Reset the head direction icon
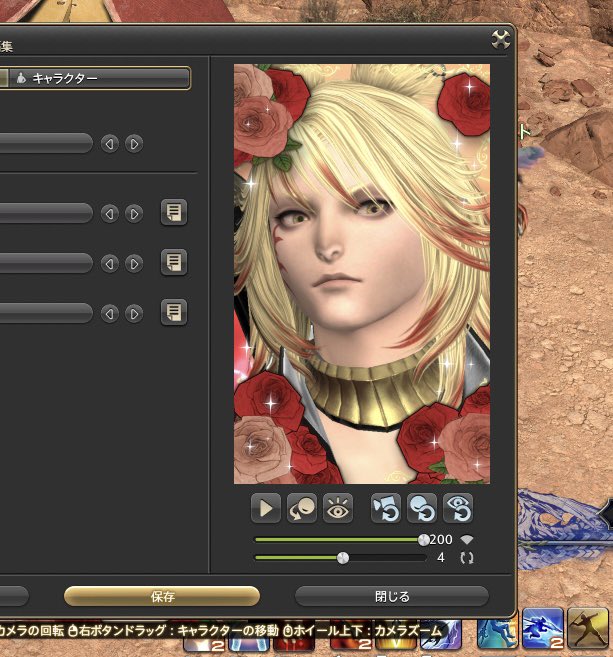Screen dimensions: 613x657 tap(422, 508)
